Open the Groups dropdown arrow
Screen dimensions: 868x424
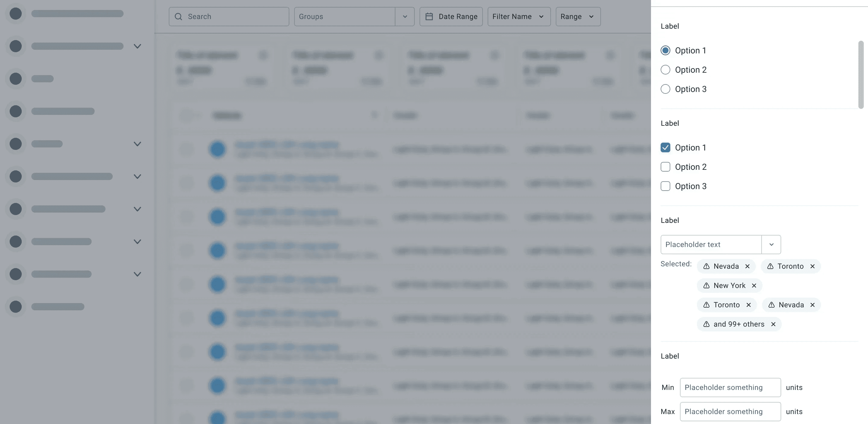coord(405,17)
